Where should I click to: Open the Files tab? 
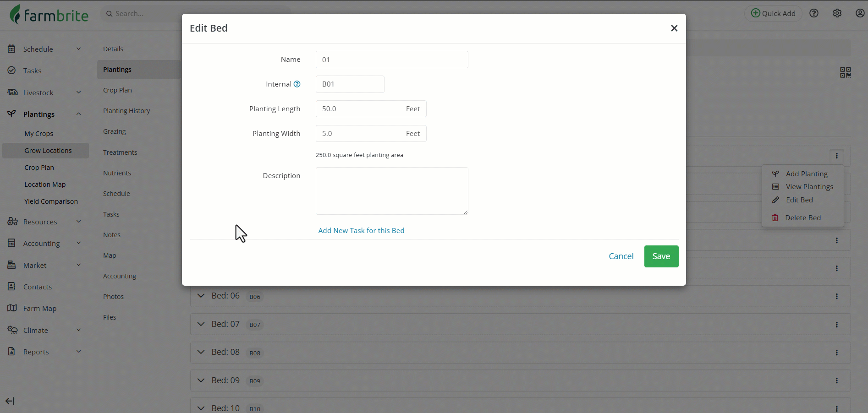(110, 317)
